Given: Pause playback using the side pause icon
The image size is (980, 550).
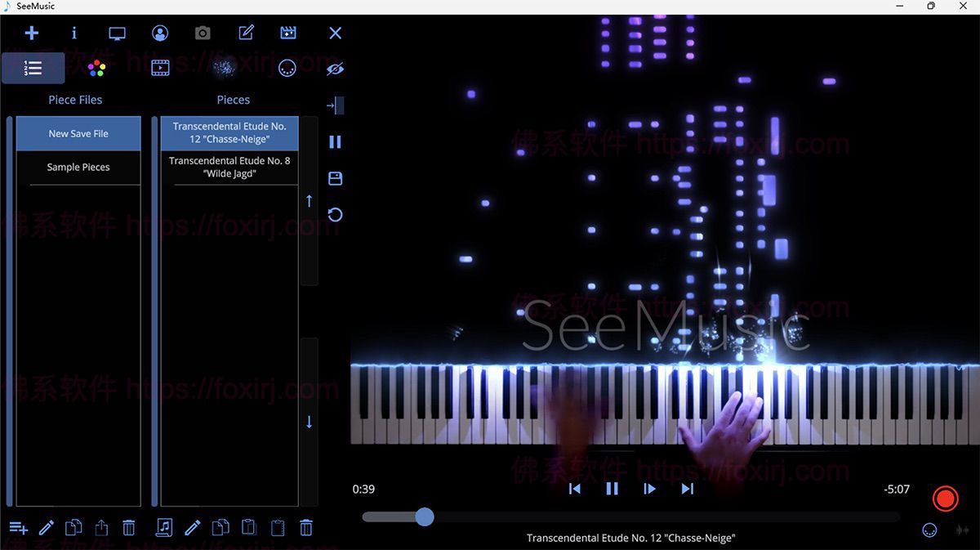Looking at the screenshot, I should 335,141.
